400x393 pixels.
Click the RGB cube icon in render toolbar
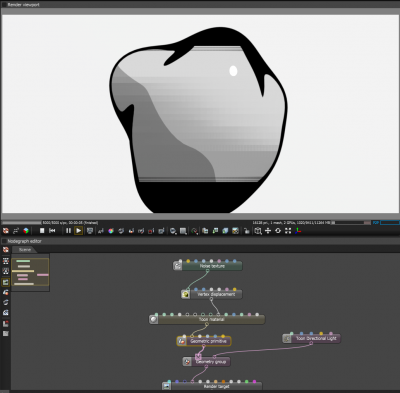(26, 231)
